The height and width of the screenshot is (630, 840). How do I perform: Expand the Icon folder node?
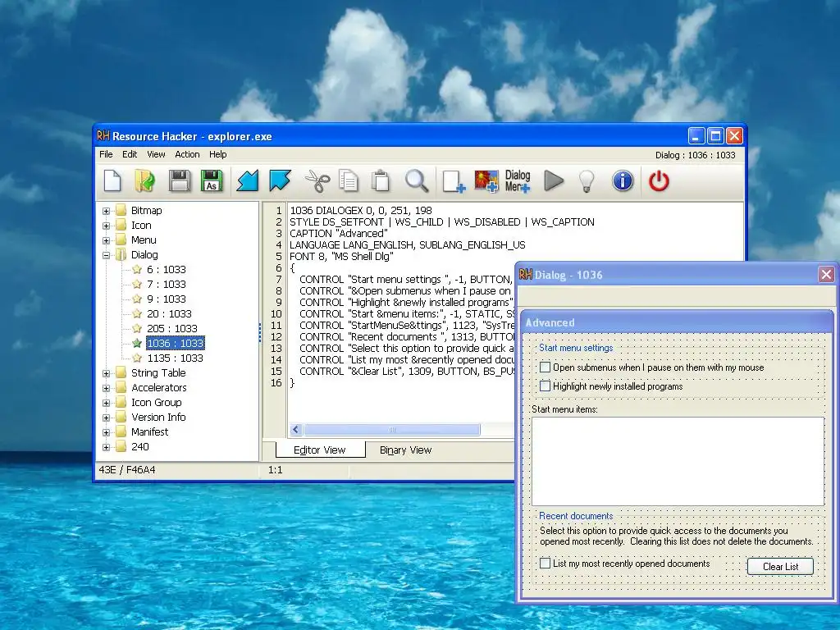(106, 226)
